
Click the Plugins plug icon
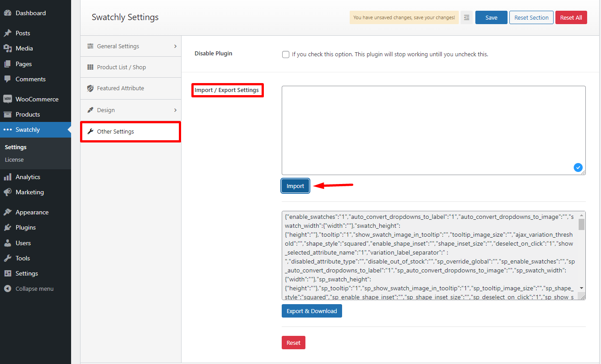pos(8,227)
